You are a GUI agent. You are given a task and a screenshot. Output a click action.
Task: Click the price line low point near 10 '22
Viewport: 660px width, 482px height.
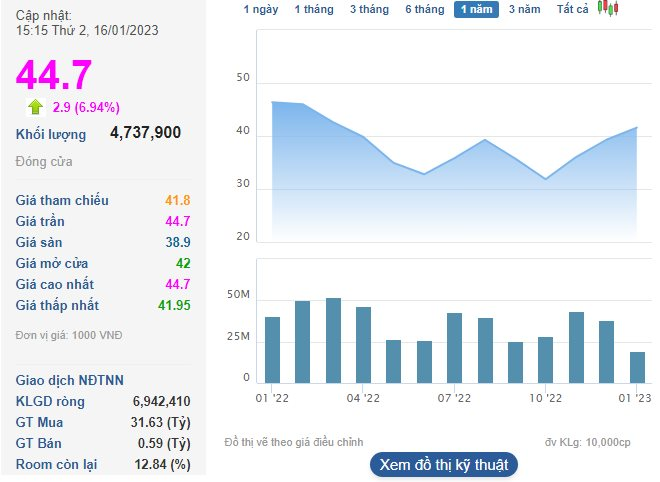[x=546, y=179]
